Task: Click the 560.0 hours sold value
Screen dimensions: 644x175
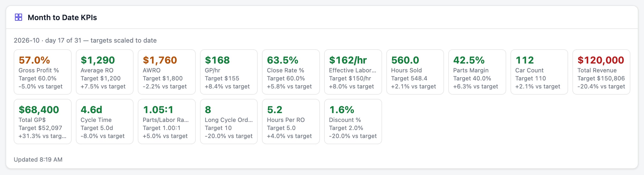Action: click(405, 60)
